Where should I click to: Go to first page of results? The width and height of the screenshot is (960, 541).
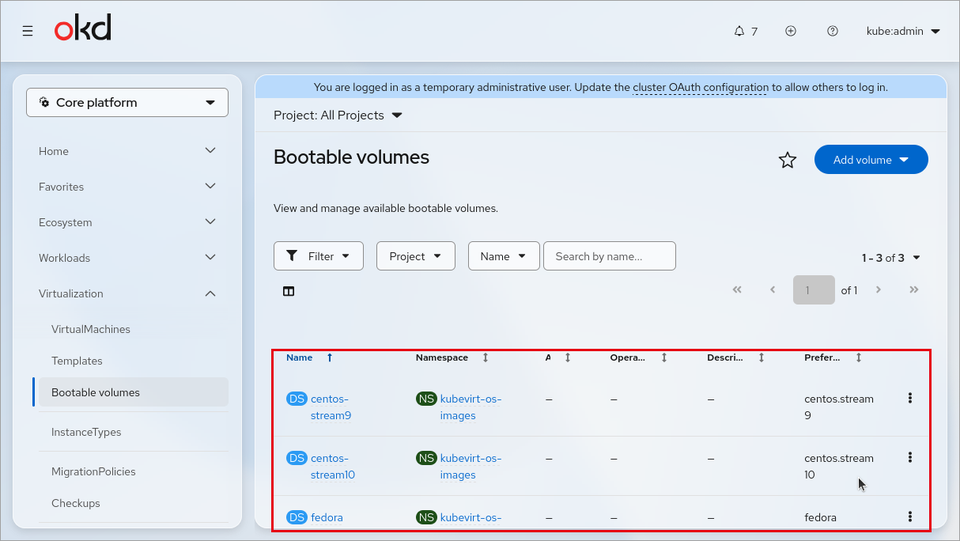(737, 289)
